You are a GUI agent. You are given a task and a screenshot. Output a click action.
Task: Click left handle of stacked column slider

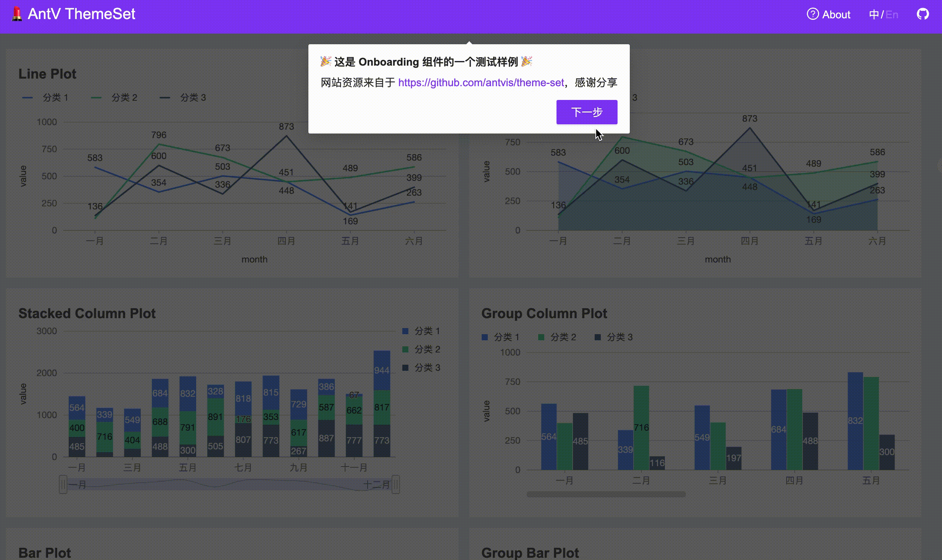coord(63,484)
